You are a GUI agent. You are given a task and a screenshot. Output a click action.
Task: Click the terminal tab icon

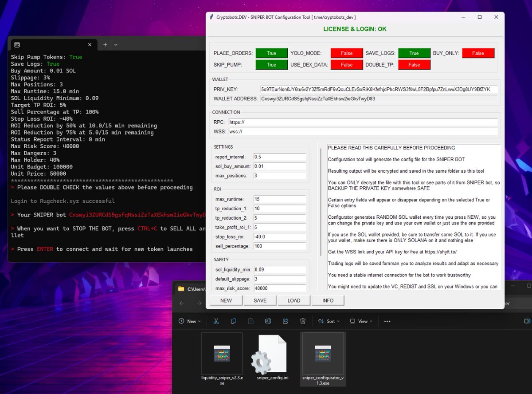click(17, 45)
